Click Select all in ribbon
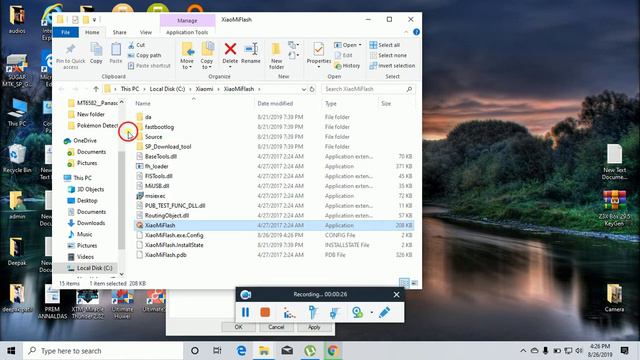The image size is (640, 360). coord(384,45)
